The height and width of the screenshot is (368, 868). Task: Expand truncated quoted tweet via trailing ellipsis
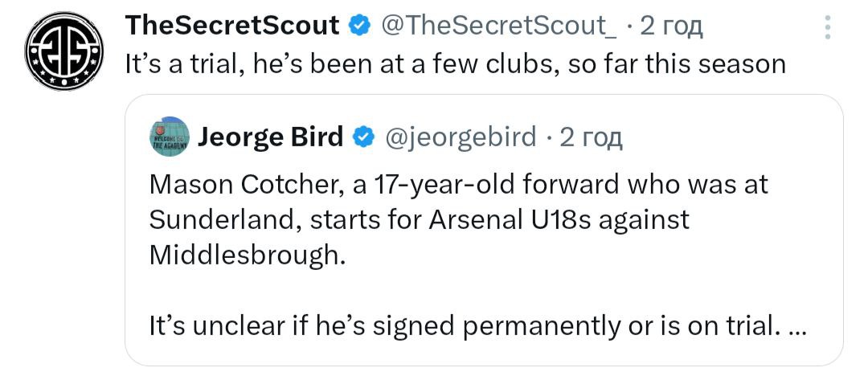tap(797, 326)
